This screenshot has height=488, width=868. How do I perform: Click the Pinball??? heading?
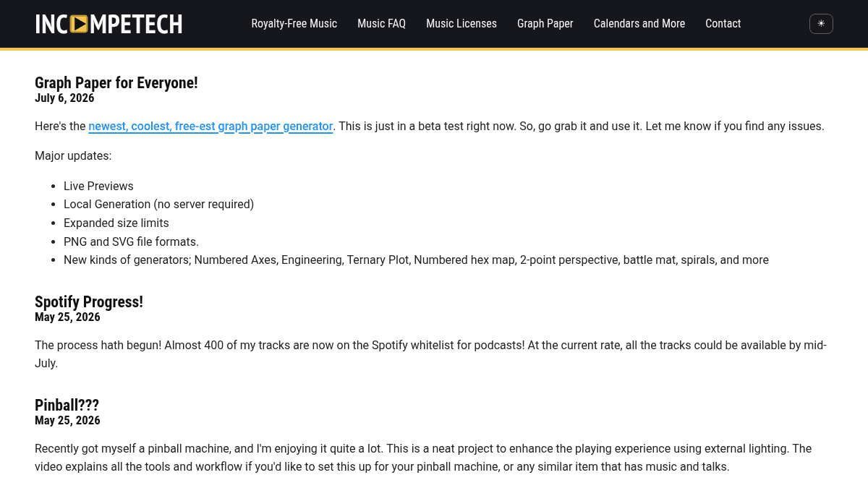(67, 405)
